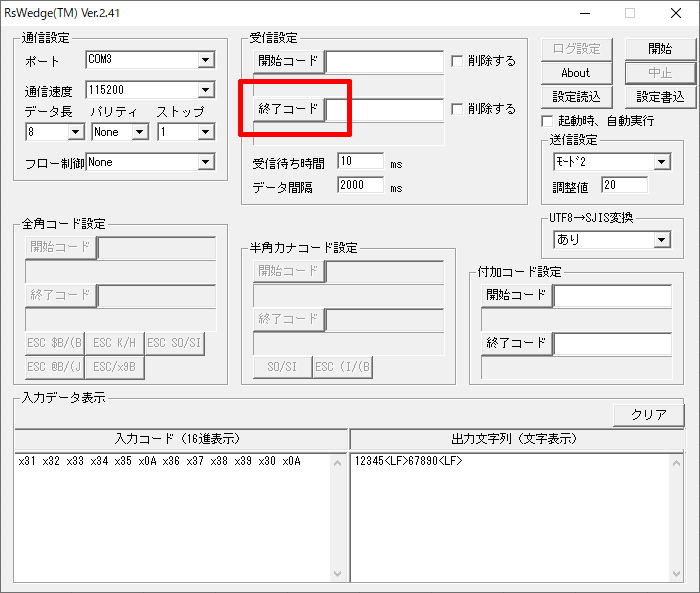Click the hex text x31 x32 x33 line

click(159, 461)
